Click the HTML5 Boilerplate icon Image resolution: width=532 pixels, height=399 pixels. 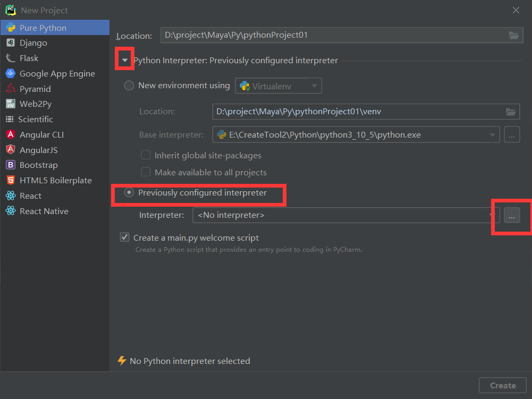pyautogui.click(x=10, y=181)
